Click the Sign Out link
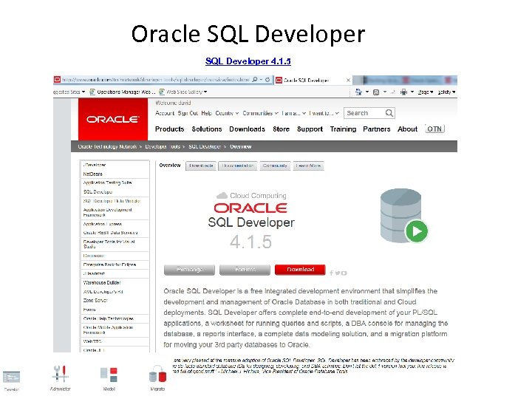532x399 pixels. (x=188, y=113)
